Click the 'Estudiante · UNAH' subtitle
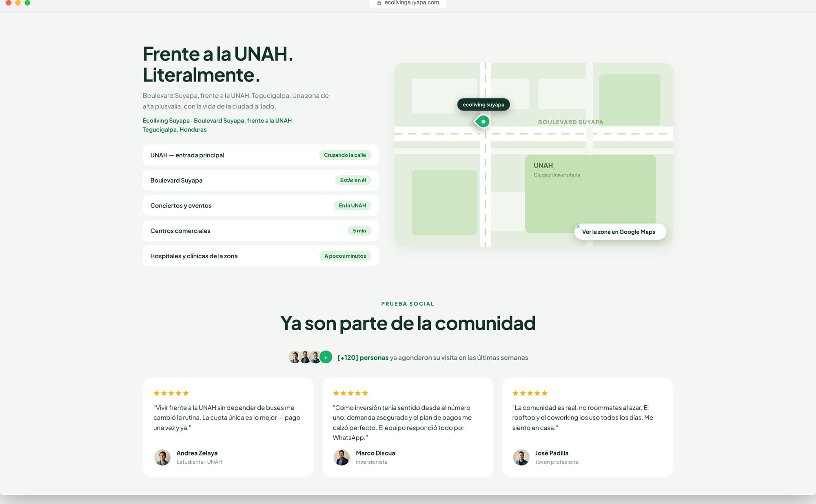 point(199,462)
